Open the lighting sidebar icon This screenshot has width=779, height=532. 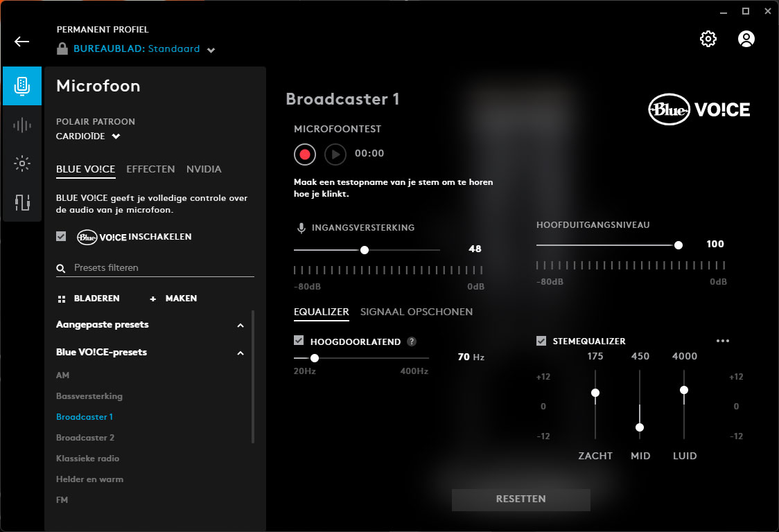[22, 163]
